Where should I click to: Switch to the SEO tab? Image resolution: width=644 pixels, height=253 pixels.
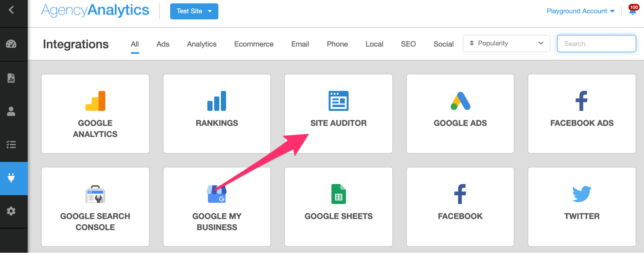point(409,44)
